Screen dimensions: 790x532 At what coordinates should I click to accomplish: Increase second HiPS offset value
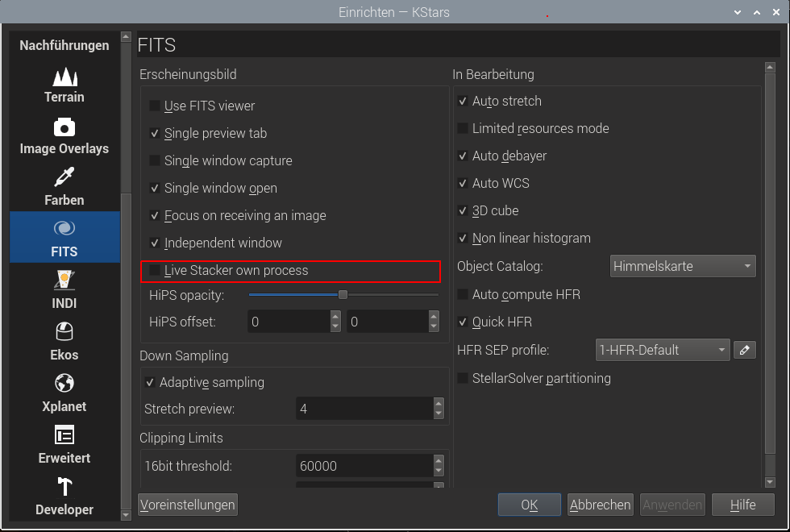click(x=434, y=316)
